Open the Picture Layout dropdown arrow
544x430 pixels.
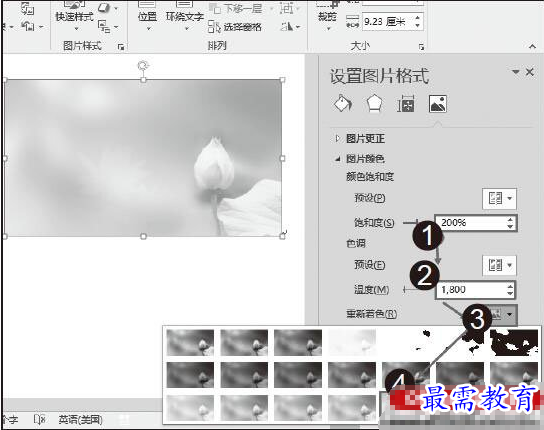116,27
